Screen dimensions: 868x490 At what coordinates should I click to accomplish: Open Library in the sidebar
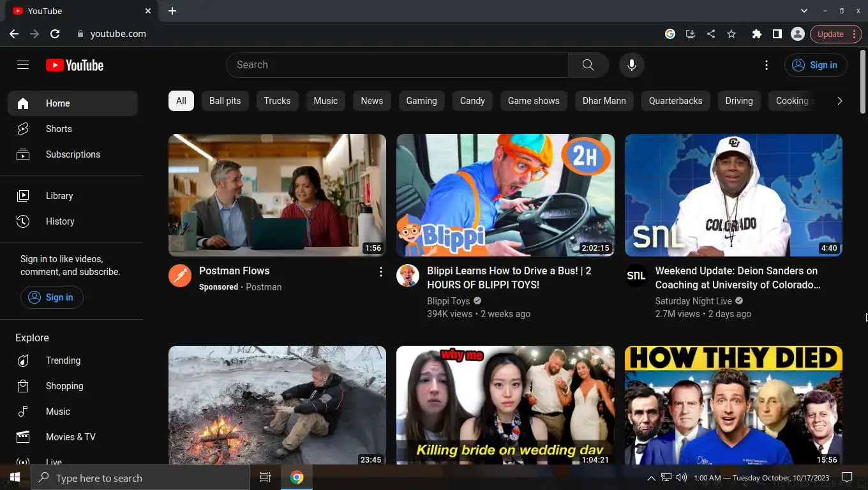click(73, 196)
